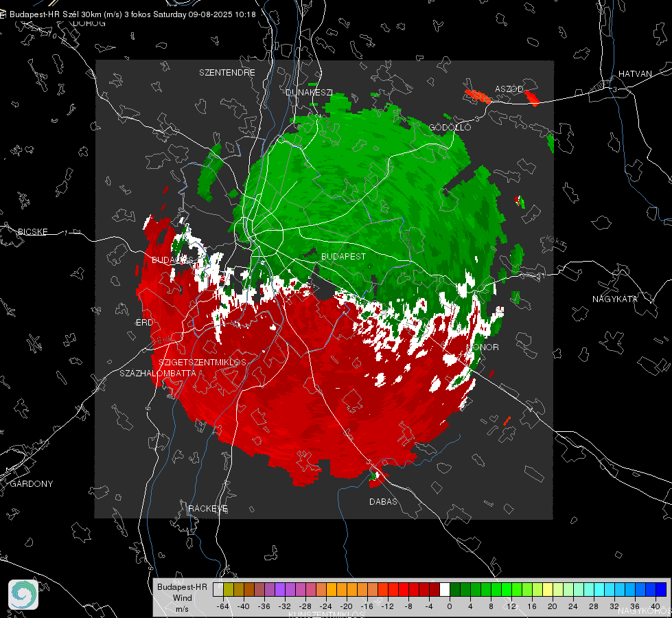672x618 pixels.
Task: Select the ÉRD town label
Action: (144, 323)
